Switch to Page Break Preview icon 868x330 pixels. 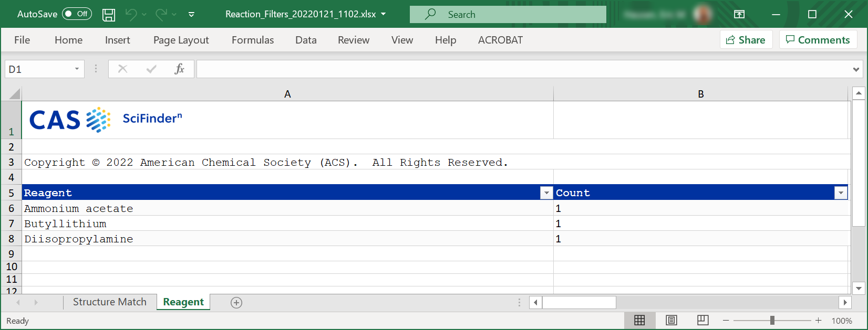pos(703,320)
